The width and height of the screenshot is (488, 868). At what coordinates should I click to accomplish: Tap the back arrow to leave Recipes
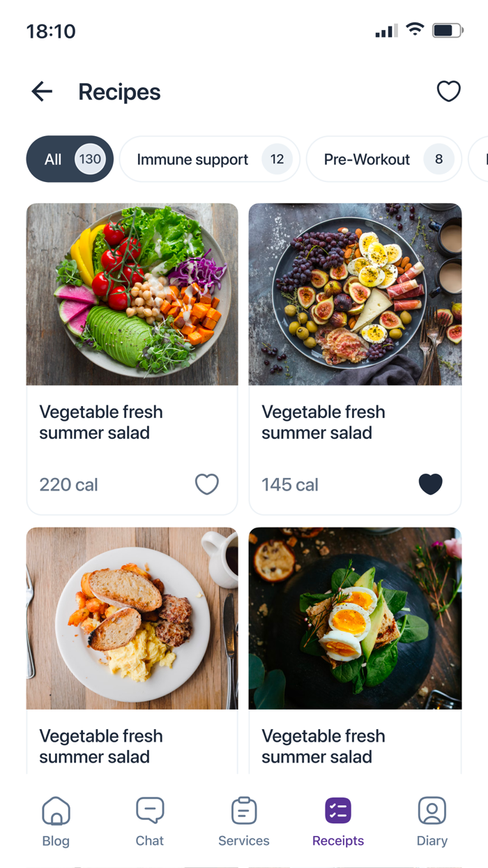point(42,91)
